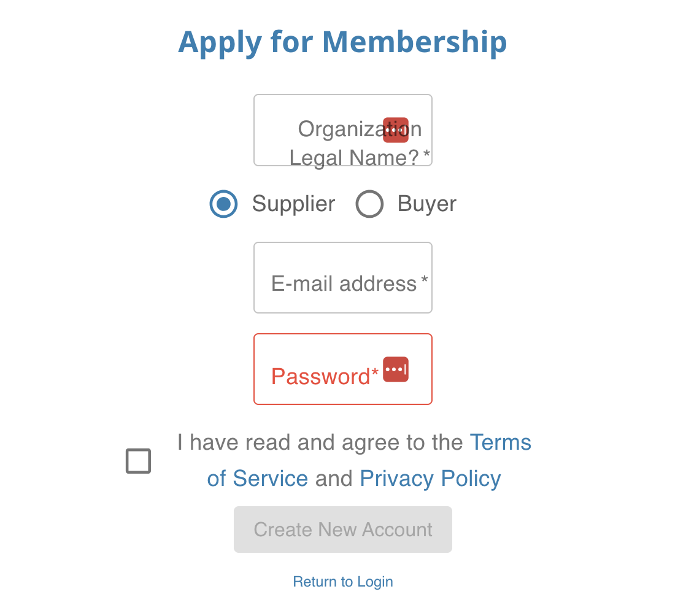Switch membership type to Buyer
Viewport: 686px width, 616px height.
click(x=369, y=204)
